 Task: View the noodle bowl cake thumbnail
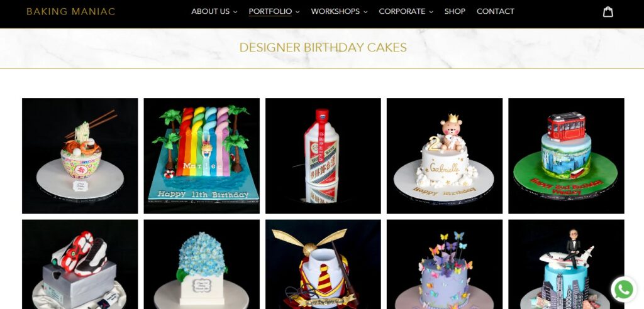pos(80,156)
